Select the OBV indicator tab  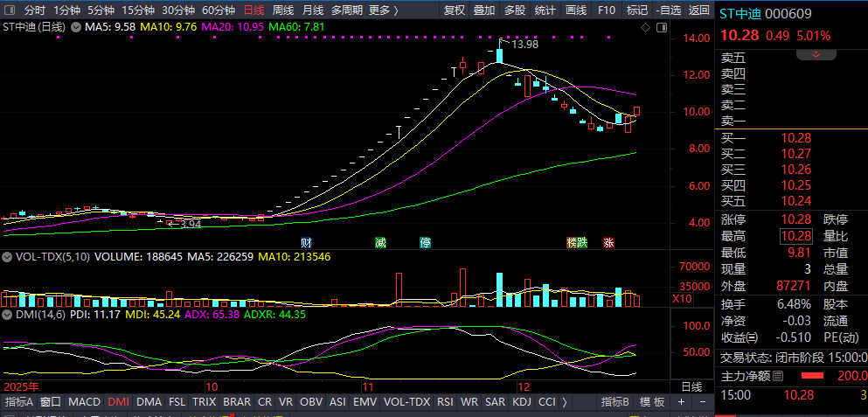[311, 401]
